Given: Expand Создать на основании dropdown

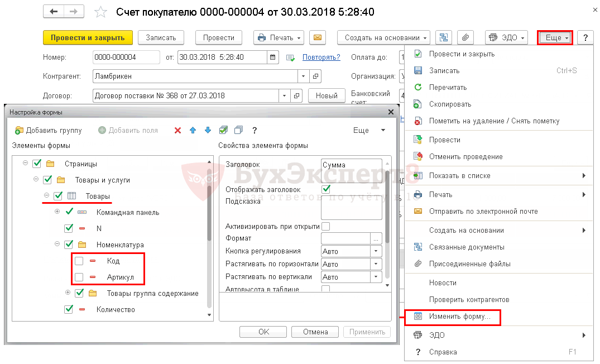Looking at the screenshot, I should 383,37.
